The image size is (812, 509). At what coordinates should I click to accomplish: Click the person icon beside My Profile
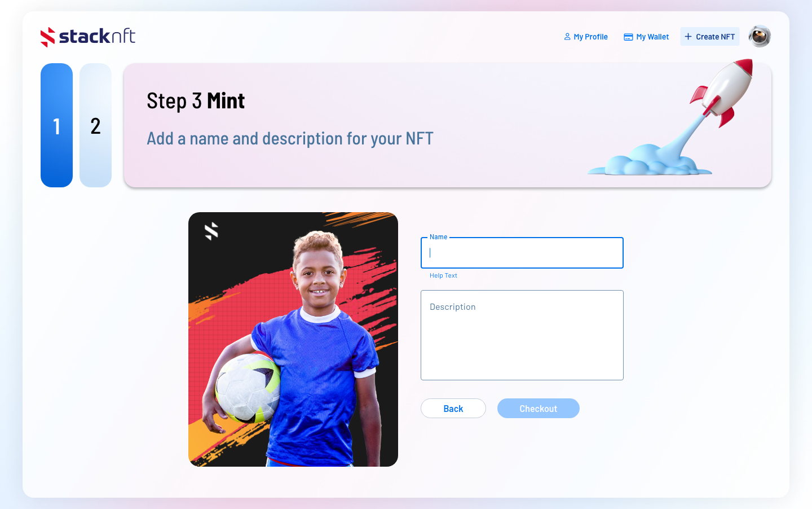point(567,37)
